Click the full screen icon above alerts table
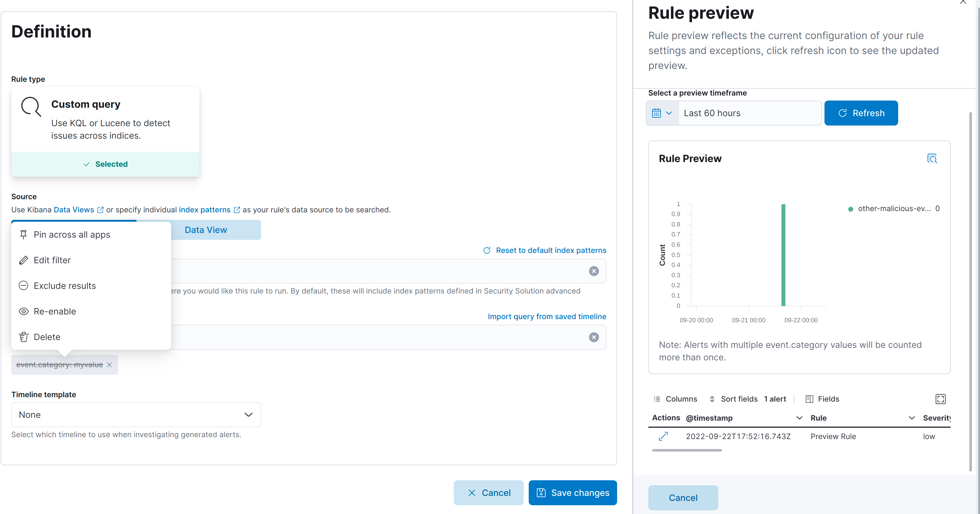 (940, 399)
